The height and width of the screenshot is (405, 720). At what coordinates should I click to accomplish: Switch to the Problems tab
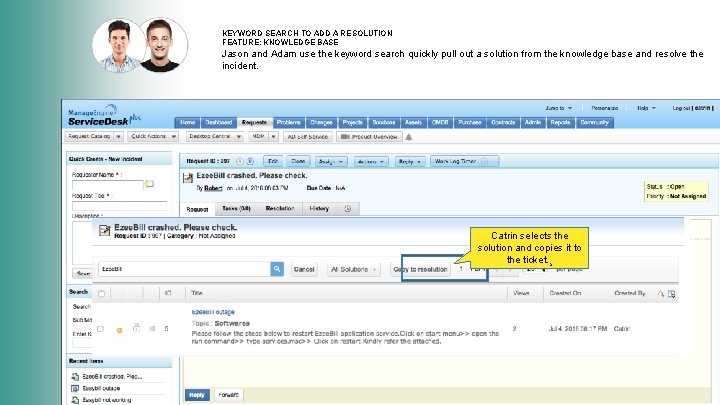pos(288,123)
